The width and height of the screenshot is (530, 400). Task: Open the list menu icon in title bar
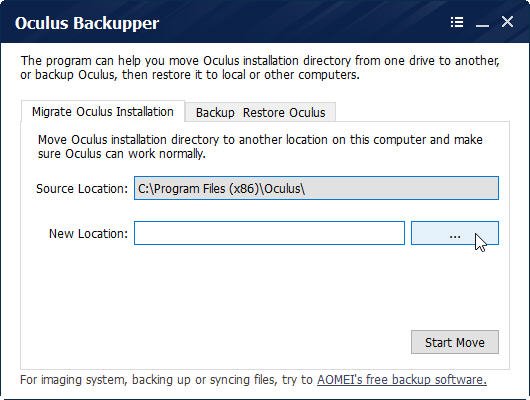457,22
